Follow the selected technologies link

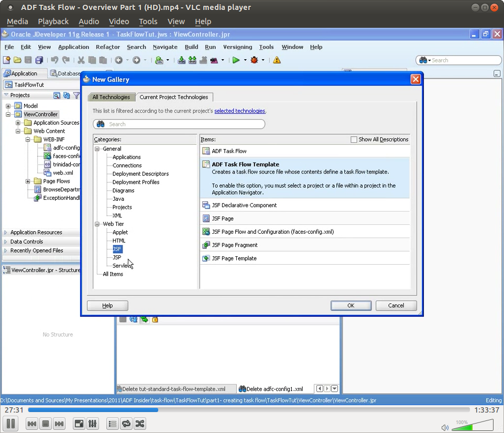click(239, 111)
